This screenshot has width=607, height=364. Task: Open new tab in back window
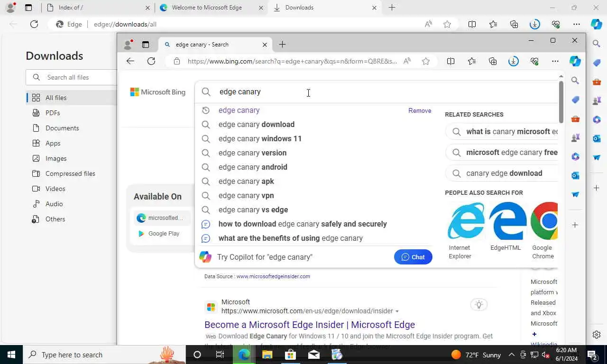tap(392, 8)
